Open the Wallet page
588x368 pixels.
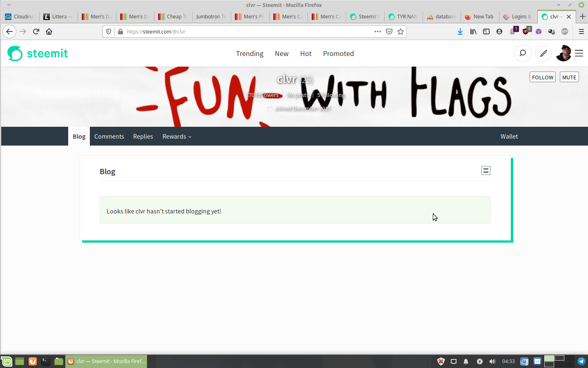(x=509, y=136)
